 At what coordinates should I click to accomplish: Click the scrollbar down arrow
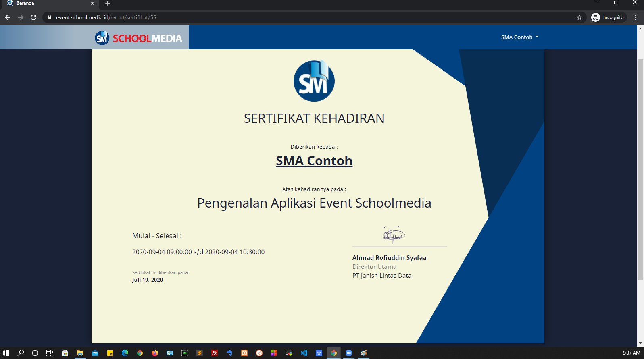[x=640, y=344]
